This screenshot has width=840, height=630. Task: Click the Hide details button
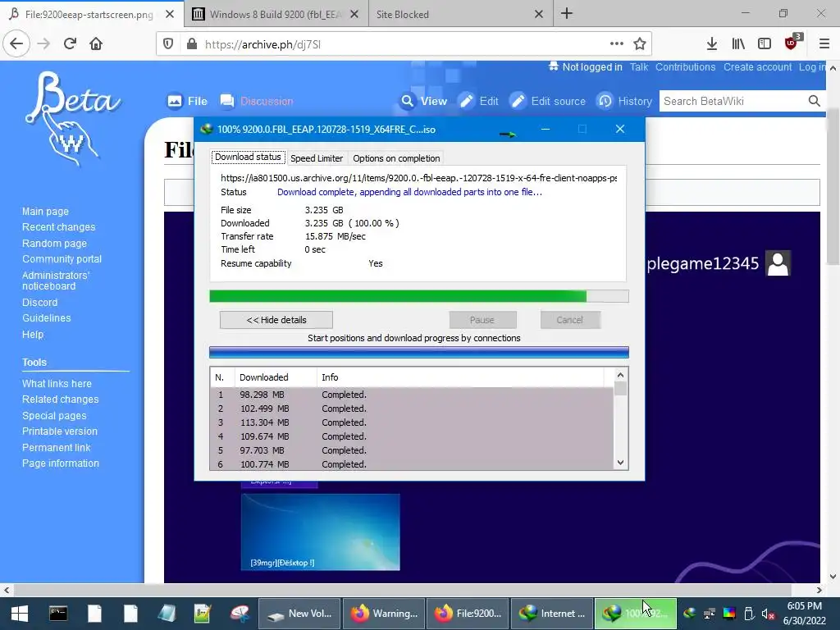click(x=276, y=320)
